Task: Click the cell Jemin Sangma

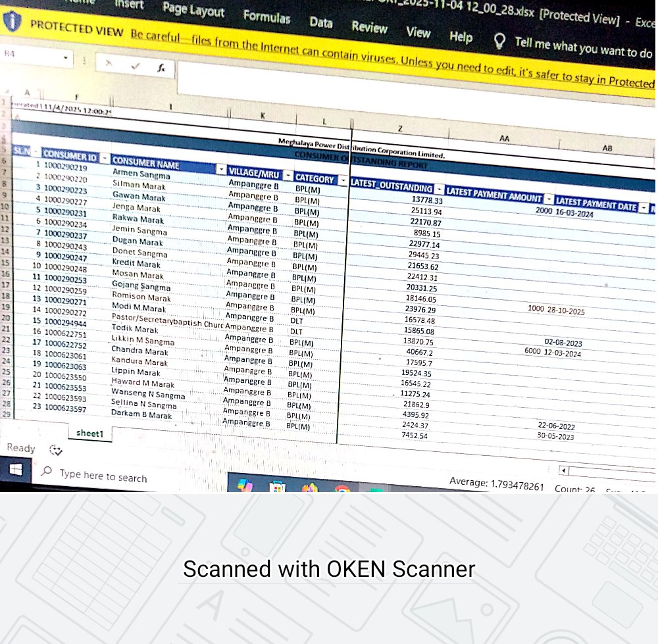Action: point(139,230)
